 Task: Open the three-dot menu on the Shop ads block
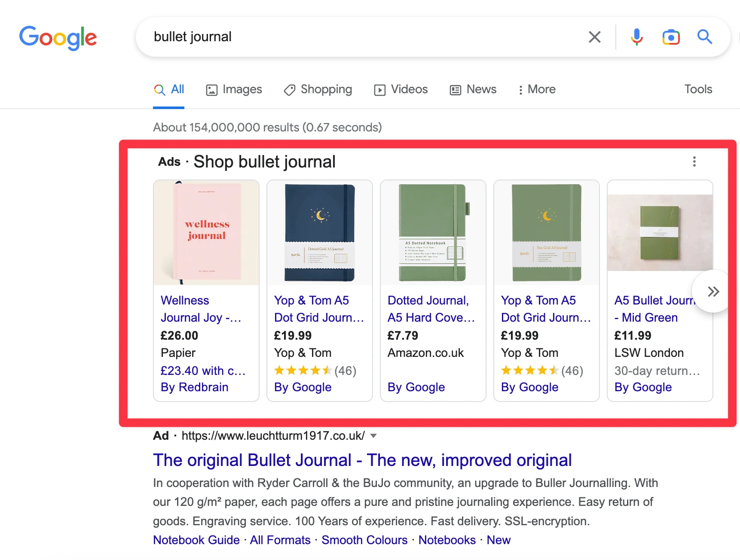click(694, 162)
